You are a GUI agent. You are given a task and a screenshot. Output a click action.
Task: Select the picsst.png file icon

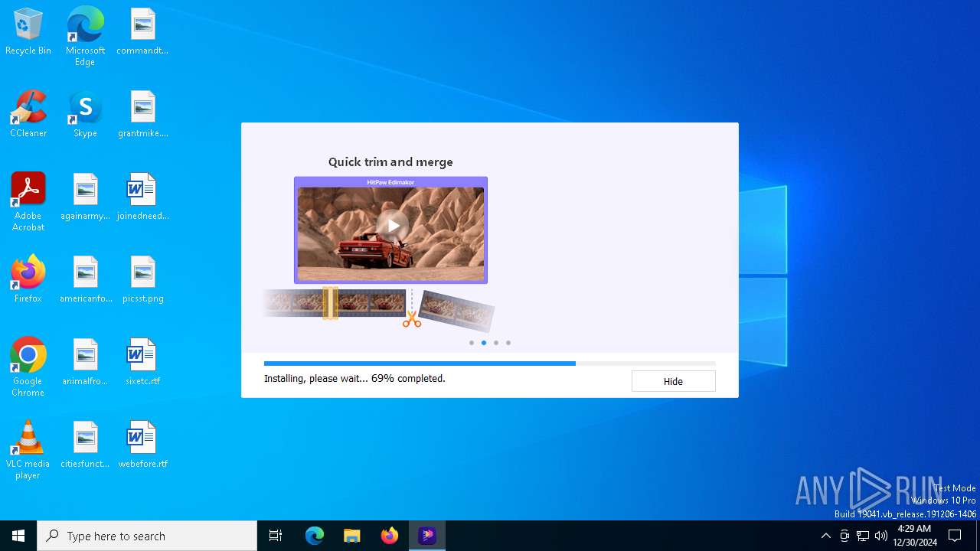(x=142, y=279)
